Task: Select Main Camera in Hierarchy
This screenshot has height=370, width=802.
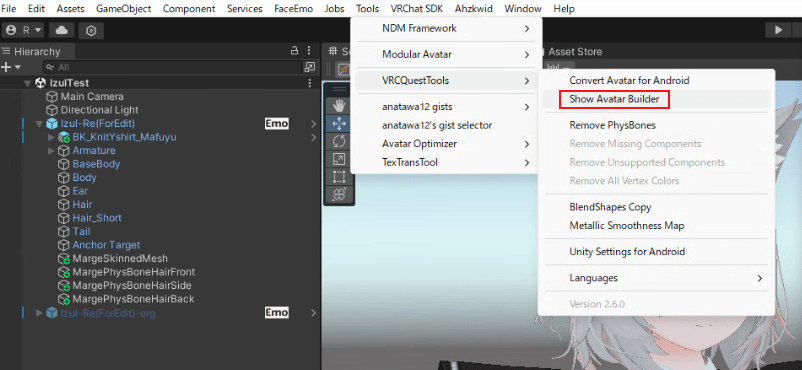Action: pyautogui.click(x=92, y=96)
